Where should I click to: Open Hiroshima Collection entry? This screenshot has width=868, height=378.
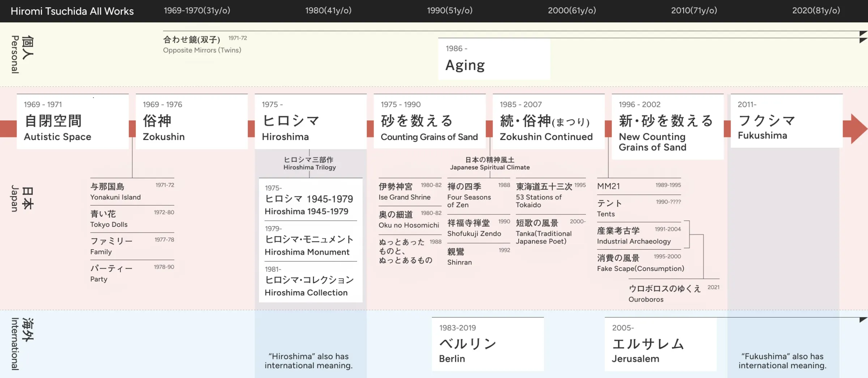click(311, 281)
